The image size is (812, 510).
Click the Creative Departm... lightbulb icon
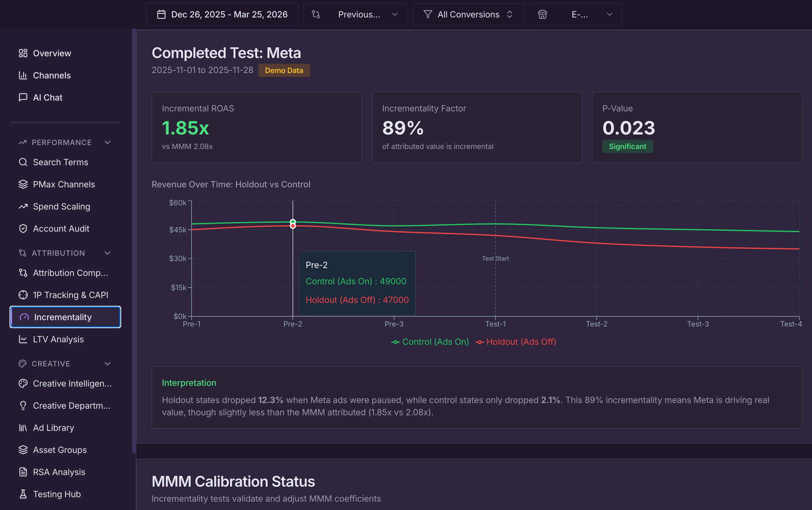(x=23, y=405)
